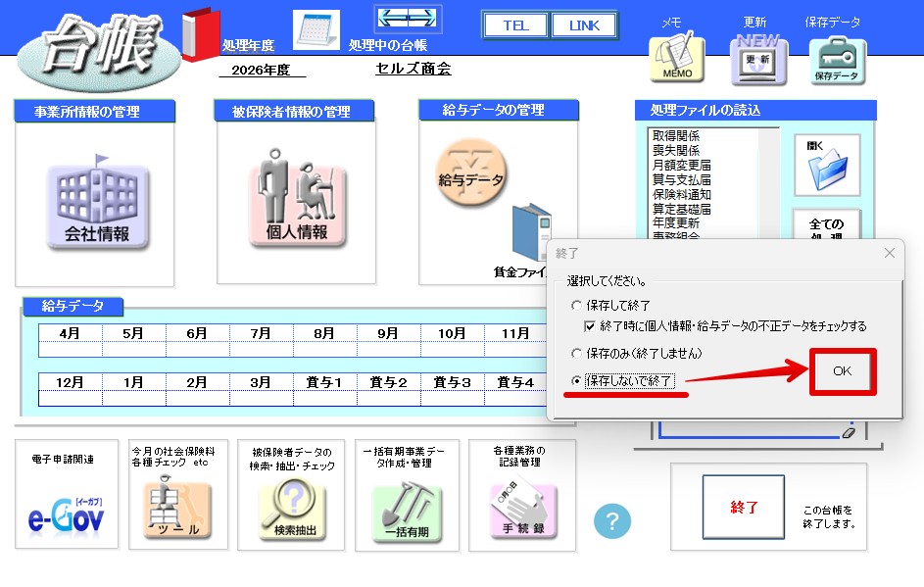Select 保険料通知 in the file list
The height and width of the screenshot is (587, 924).
coord(681,194)
